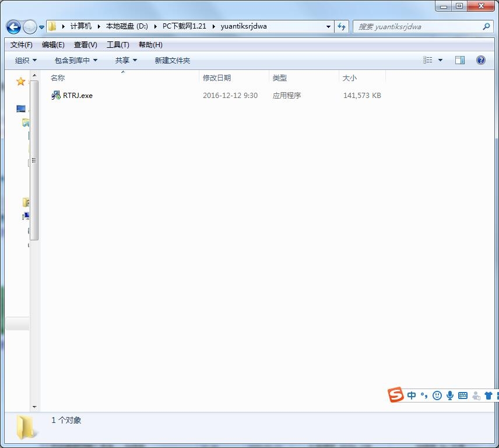
Task: Expand the change view options arrow
Action: click(440, 60)
